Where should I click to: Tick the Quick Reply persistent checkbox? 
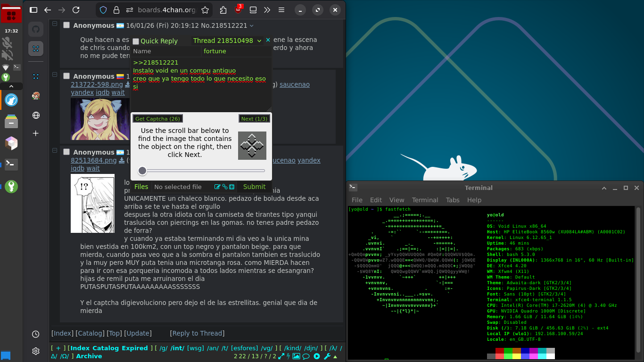tap(136, 41)
